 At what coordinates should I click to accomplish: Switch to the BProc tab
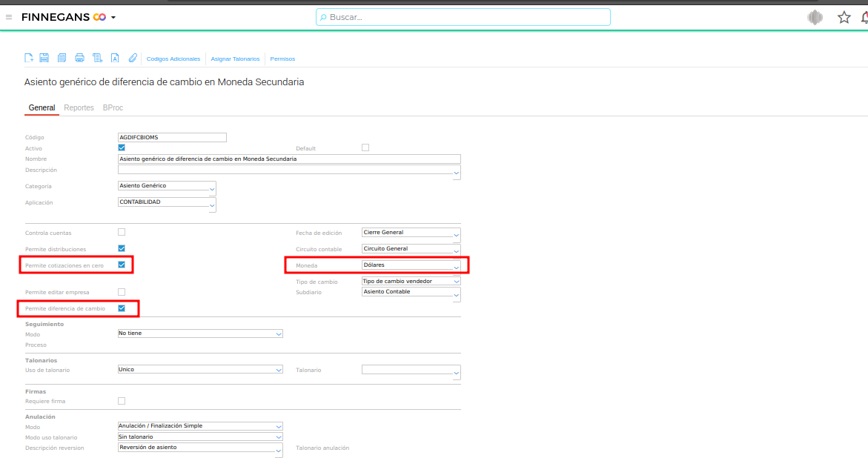point(113,108)
